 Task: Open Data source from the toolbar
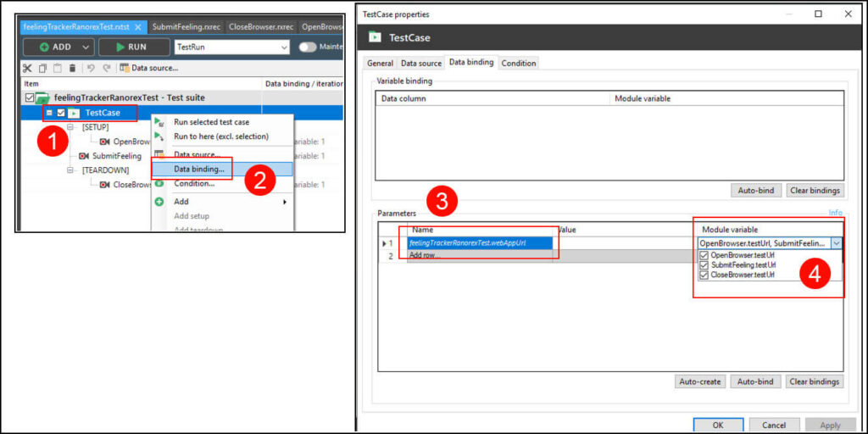pos(149,68)
